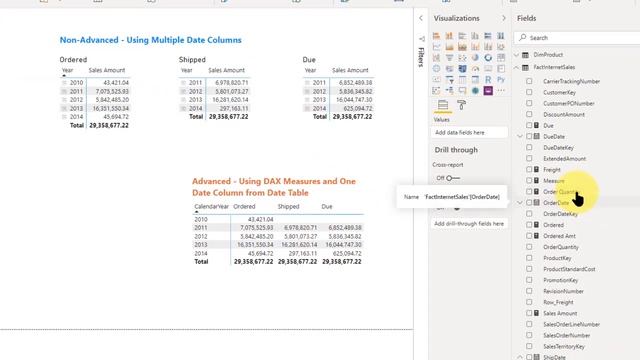Image resolution: width=640 pixels, height=360 pixels.
Task: Select the decomposition tree visual
Action: coord(449,91)
